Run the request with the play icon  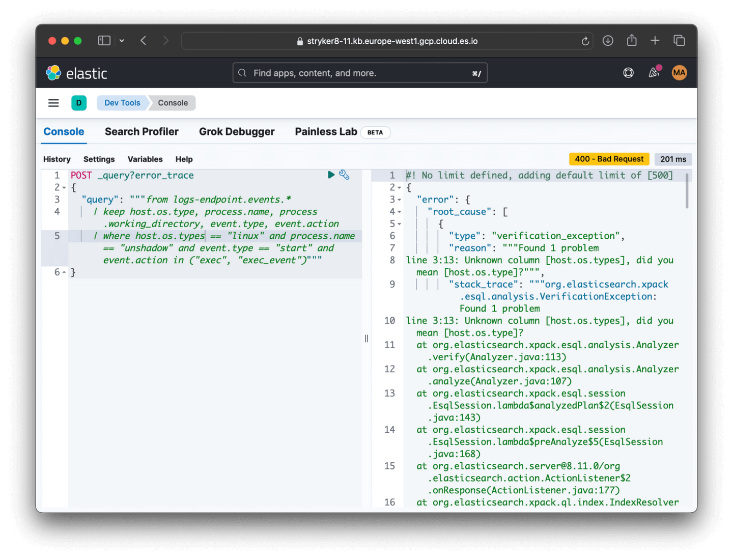pos(331,175)
